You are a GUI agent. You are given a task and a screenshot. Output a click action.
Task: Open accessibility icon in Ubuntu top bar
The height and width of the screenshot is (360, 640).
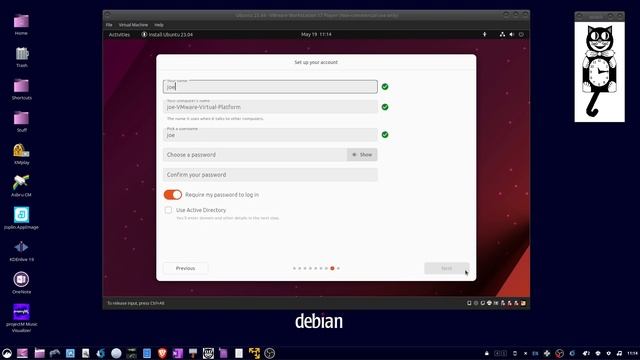point(484,35)
